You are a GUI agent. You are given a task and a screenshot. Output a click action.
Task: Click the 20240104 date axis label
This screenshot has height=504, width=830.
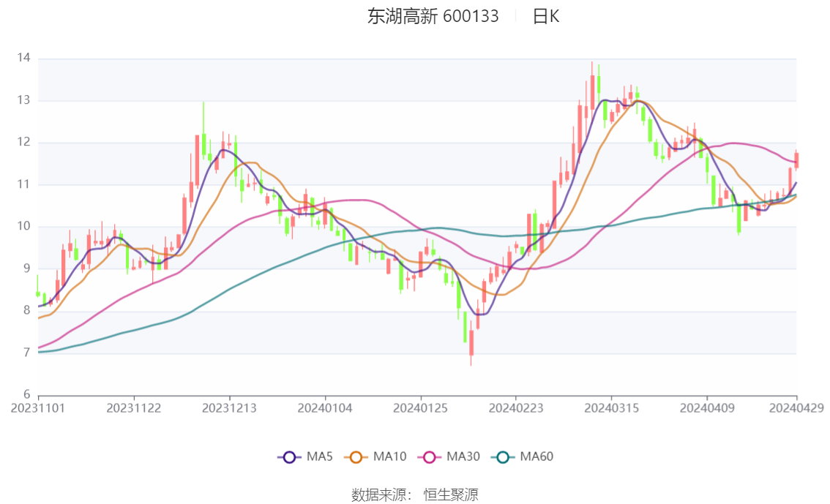pos(324,407)
